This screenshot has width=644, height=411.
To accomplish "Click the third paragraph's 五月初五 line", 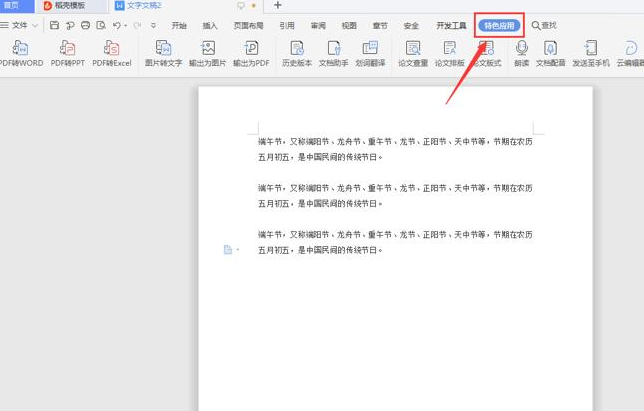I will 320,250.
